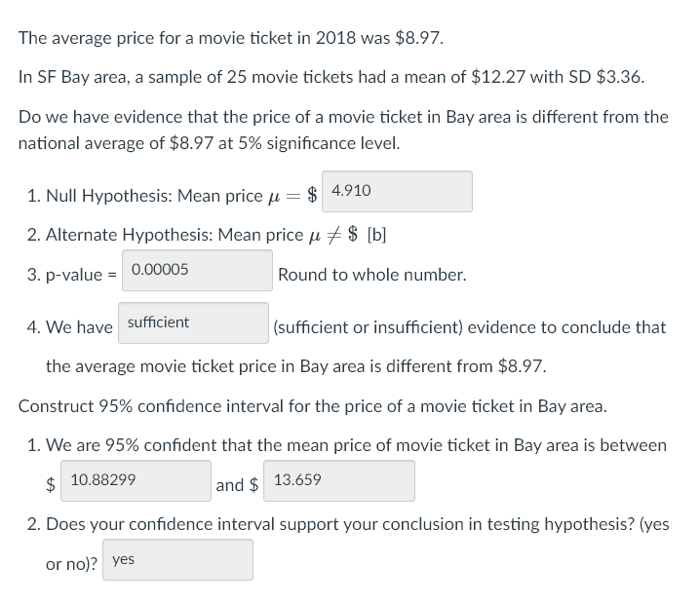Select the upper bound field showing 13.659
The width and height of the screenshot is (700, 605).
click(x=339, y=481)
